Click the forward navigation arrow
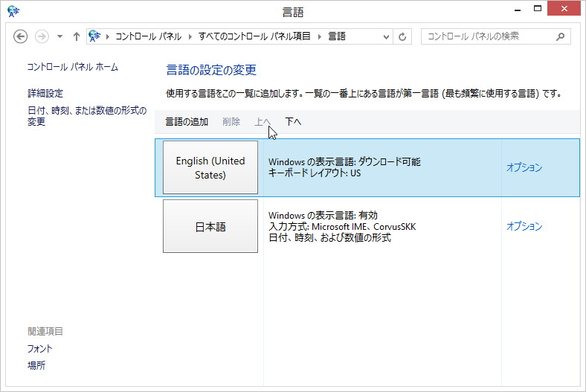This screenshot has height=392, width=586. (42, 36)
